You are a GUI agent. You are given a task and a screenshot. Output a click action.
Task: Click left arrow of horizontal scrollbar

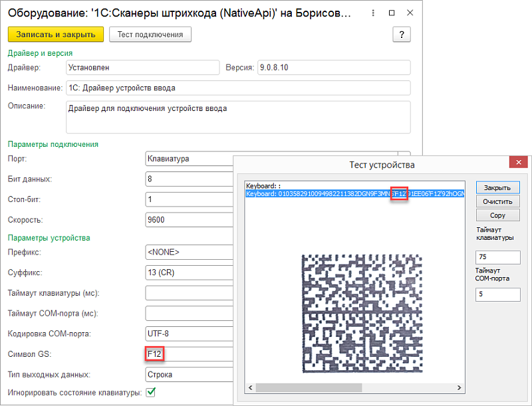[250, 387]
